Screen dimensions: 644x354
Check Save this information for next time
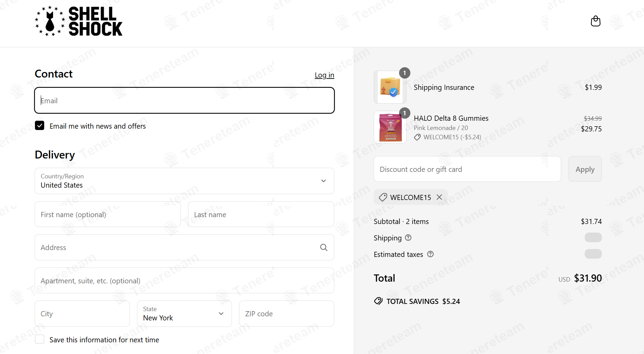(x=40, y=339)
